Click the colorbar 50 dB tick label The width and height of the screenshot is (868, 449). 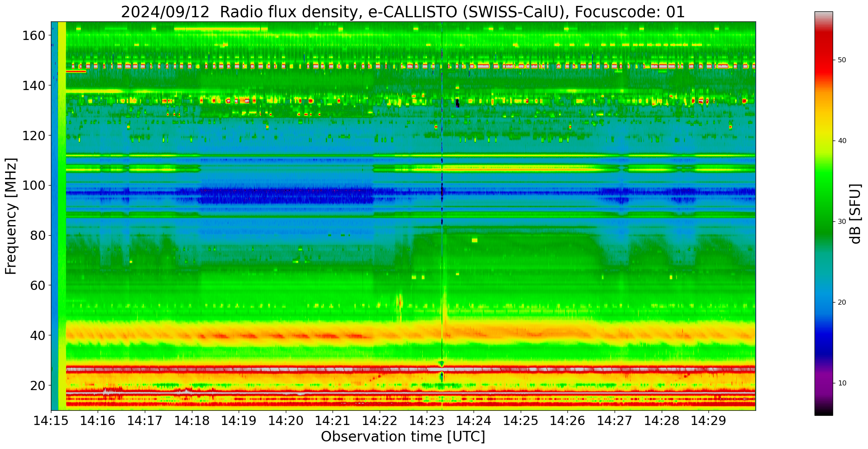pyautogui.click(x=842, y=60)
